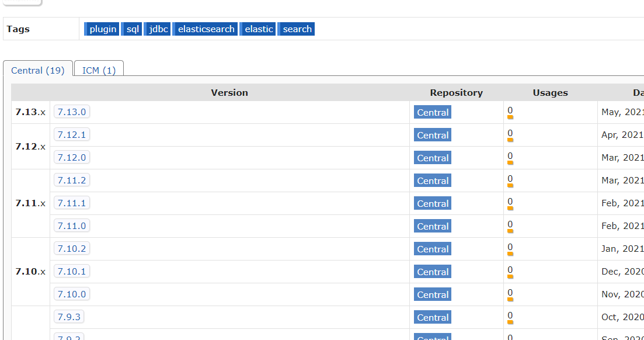This screenshot has height=340, width=644.
Task: Click the orange usages icon beside version 7.11.0
Action: click(510, 231)
